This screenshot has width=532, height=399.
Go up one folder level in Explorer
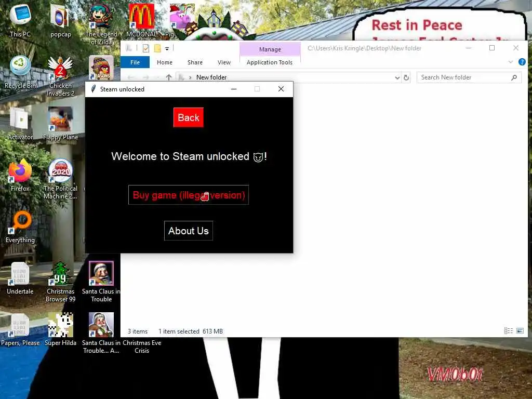point(169,77)
